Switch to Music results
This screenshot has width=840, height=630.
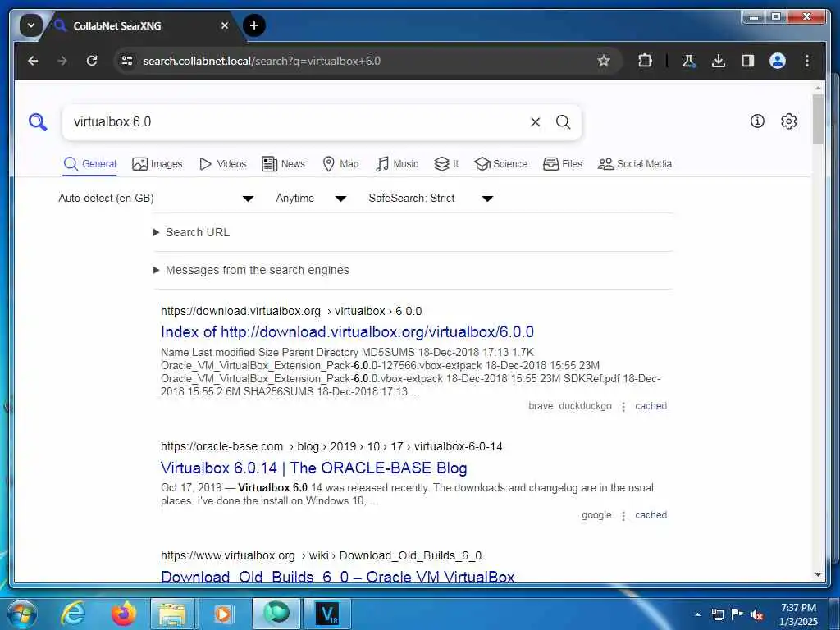397,164
